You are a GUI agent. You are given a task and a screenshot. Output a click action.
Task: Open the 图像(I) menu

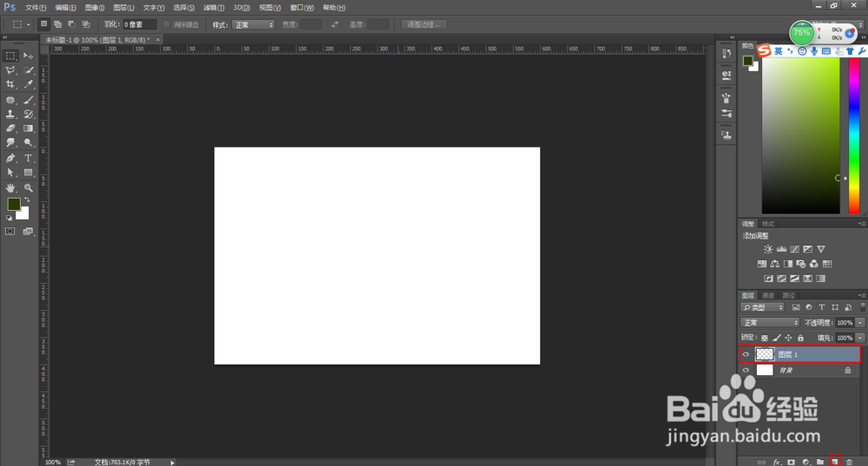pos(95,8)
